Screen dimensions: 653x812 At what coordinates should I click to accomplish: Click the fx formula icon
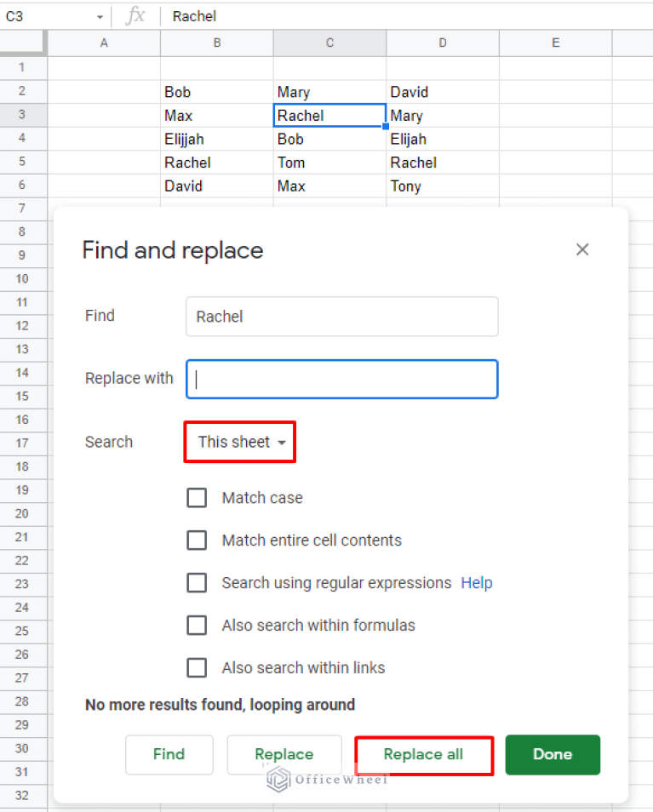coord(135,15)
